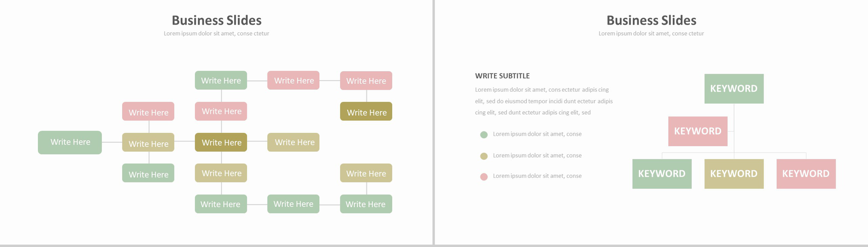The height and width of the screenshot is (247, 868).
Task: Select the right slide's "Business Slides" title
Action: [651, 20]
